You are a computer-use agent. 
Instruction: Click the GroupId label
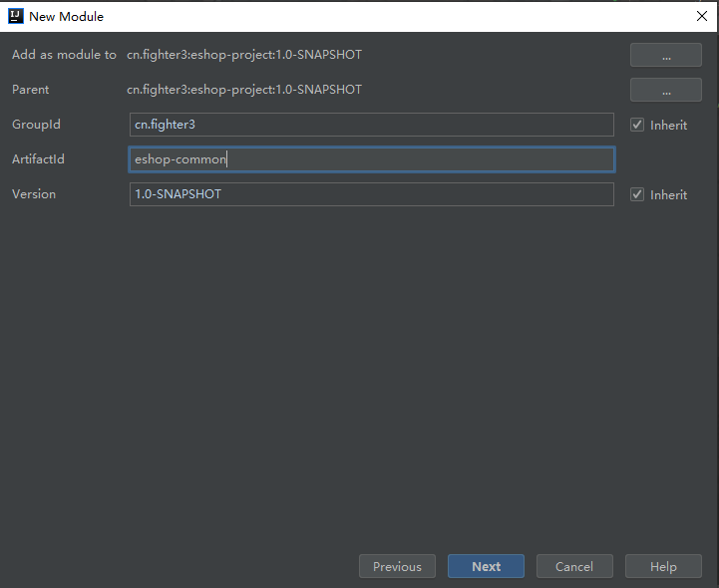click(36, 125)
